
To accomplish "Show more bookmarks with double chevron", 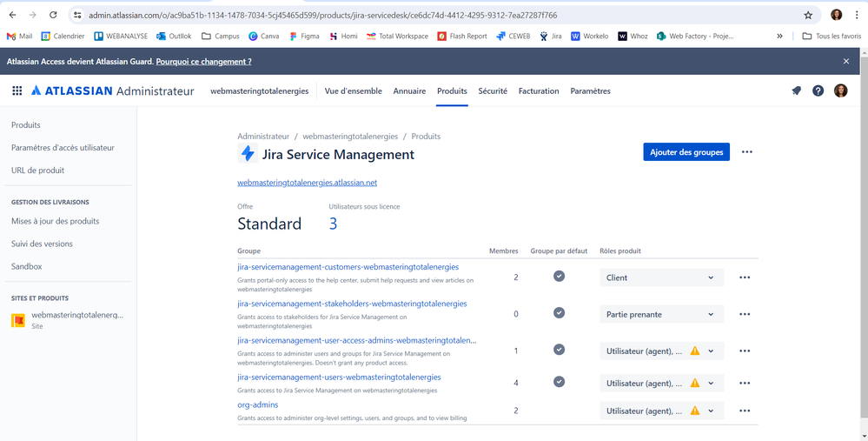I will tap(779, 36).
